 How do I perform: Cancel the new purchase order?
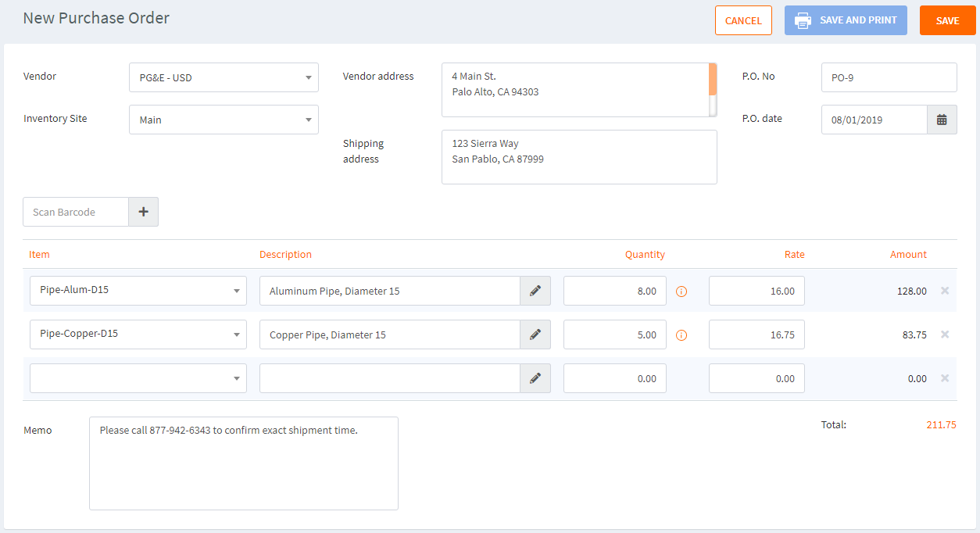(743, 20)
